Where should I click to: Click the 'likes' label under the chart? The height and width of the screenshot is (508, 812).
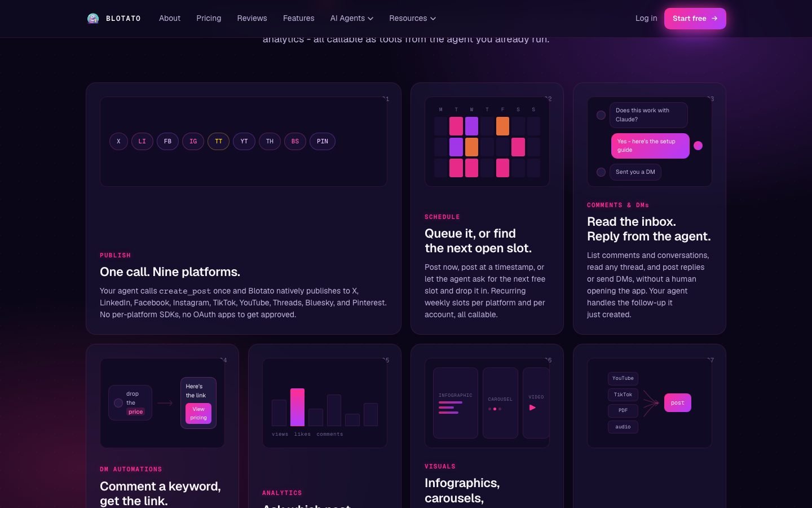click(302, 434)
